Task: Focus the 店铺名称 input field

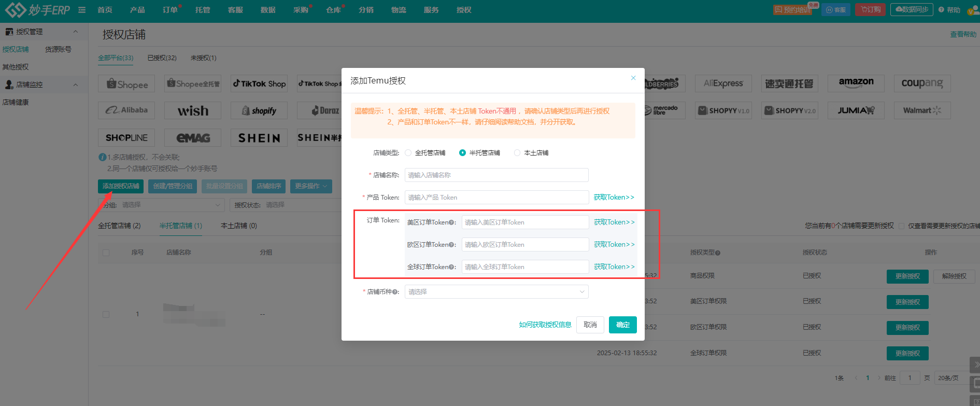Action: click(x=496, y=175)
